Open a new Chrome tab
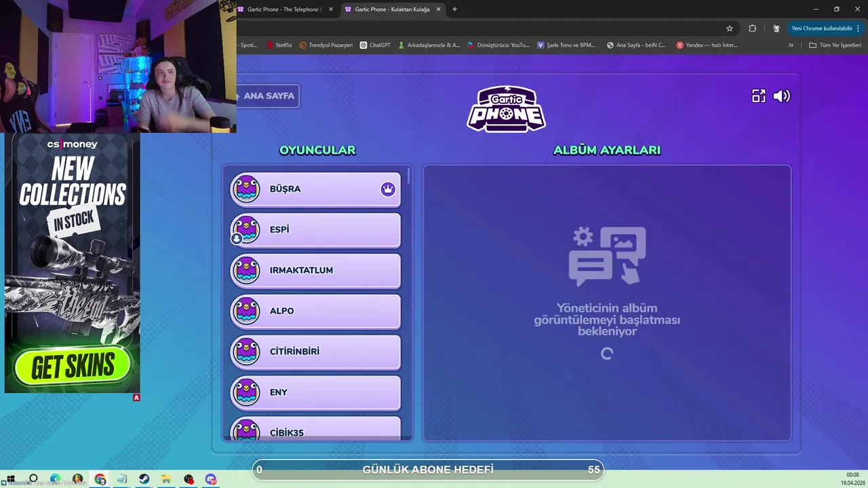The image size is (868, 488). (x=454, y=9)
